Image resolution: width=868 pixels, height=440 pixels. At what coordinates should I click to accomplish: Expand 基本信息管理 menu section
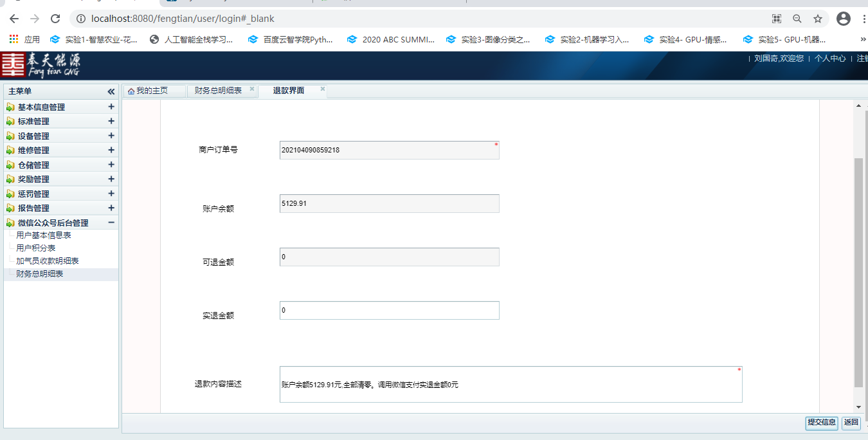pyautogui.click(x=111, y=107)
